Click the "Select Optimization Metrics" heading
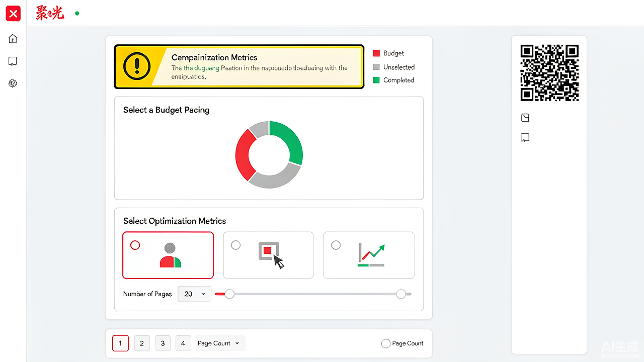 pyautogui.click(x=175, y=221)
